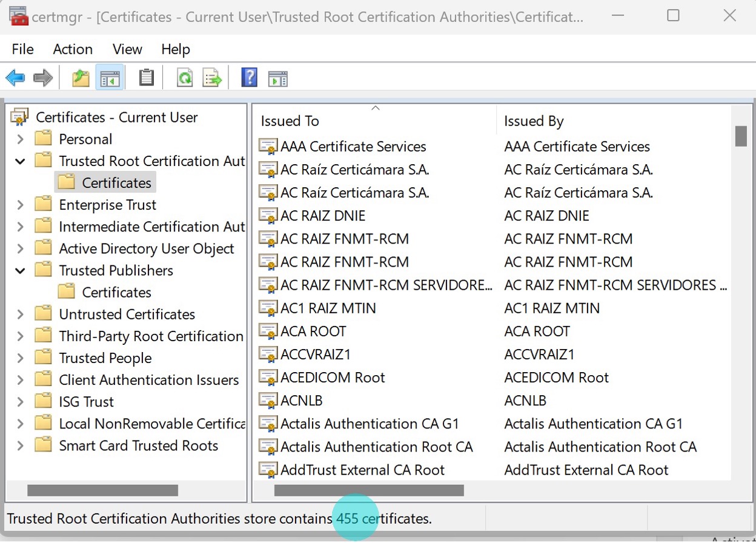Screen dimensions: 756x543
Task: Collapse Trusted Root Certification Authorities node
Action: 21,161
